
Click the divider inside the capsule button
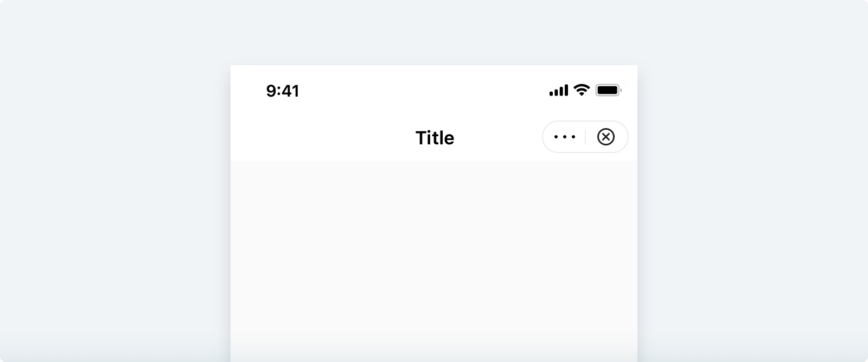(x=585, y=137)
